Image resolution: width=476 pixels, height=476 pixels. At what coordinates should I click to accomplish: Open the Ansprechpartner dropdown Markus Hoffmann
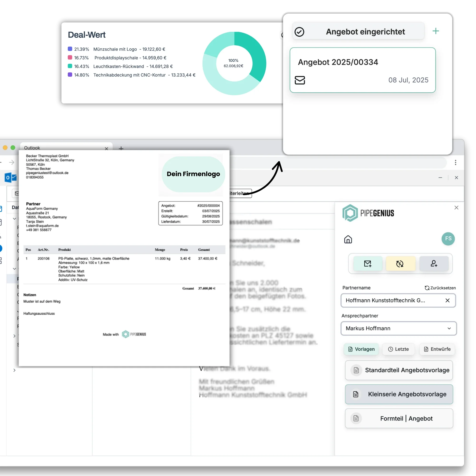pos(398,328)
